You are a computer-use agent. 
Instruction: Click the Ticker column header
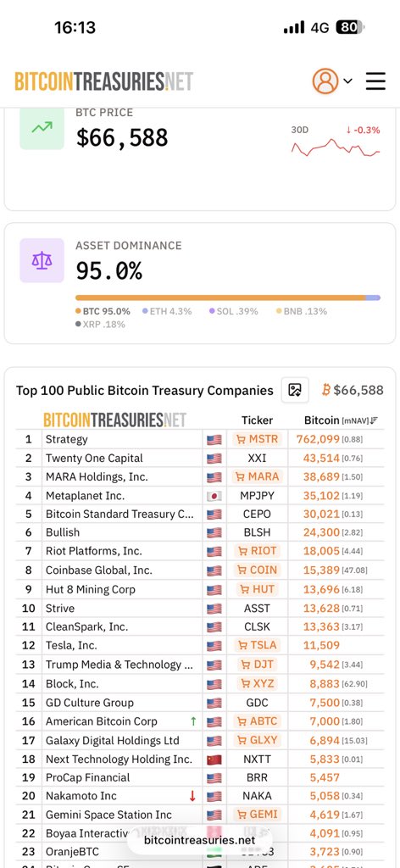tap(258, 420)
